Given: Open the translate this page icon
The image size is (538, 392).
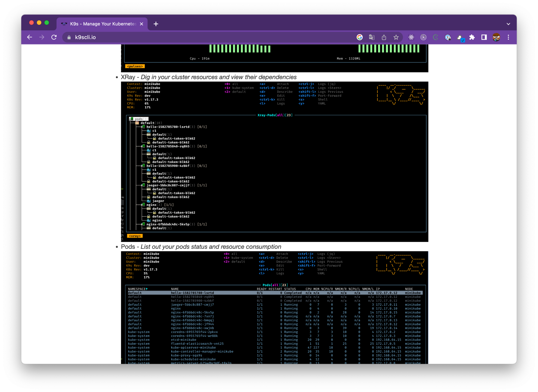Looking at the screenshot, I should [372, 37].
